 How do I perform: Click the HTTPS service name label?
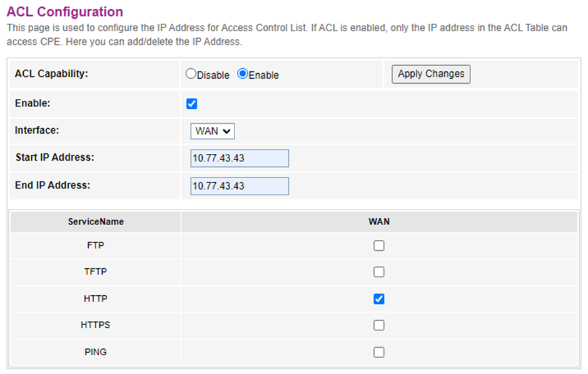coord(96,325)
